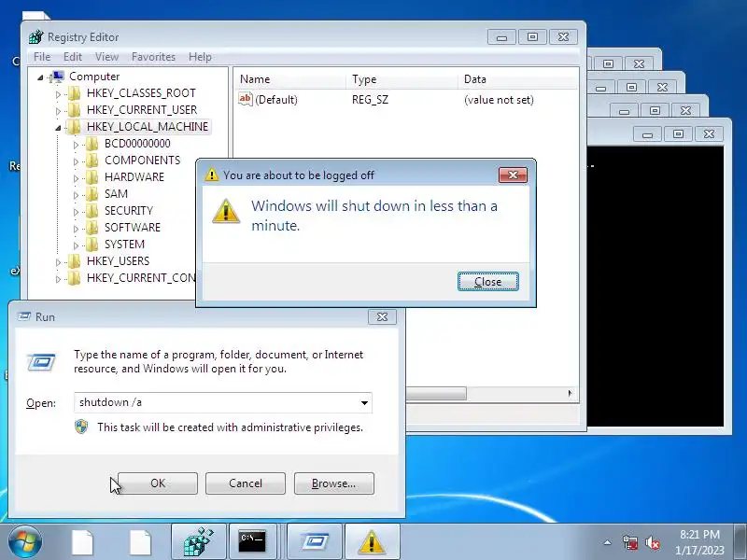Expand the SYSTEM key arrow
The width and height of the screenshot is (747, 560).
pyautogui.click(x=76, y=245)
